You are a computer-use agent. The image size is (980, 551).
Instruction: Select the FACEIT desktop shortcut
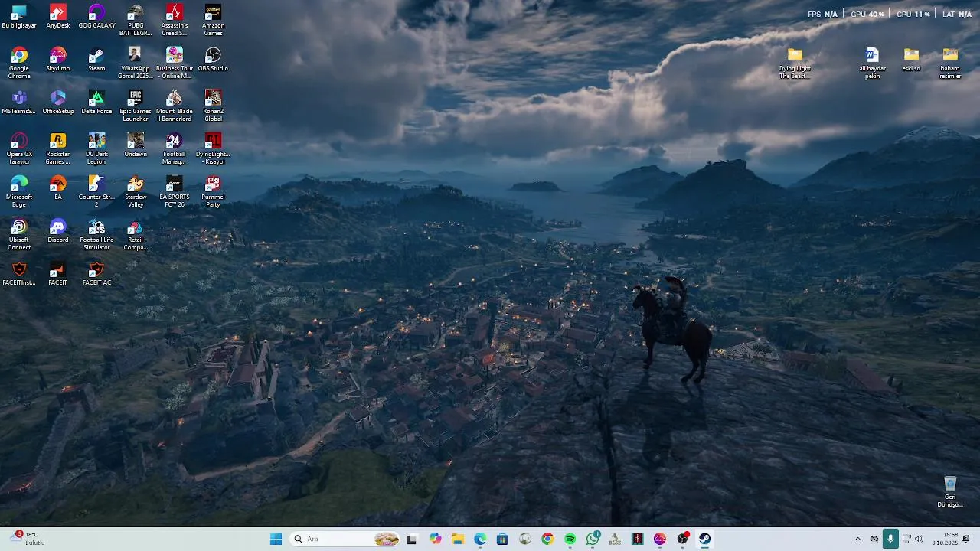click(58, 274)
